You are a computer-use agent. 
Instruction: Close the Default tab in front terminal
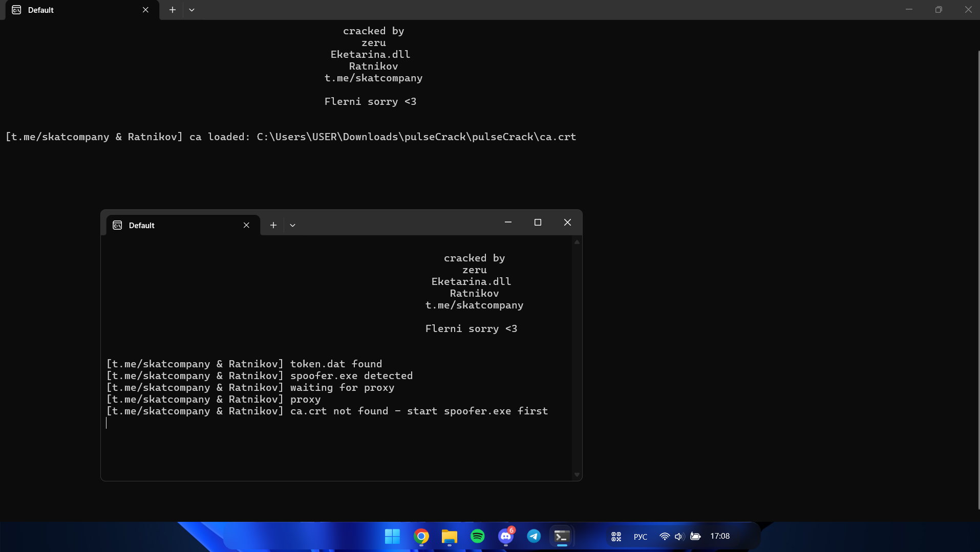246,226
